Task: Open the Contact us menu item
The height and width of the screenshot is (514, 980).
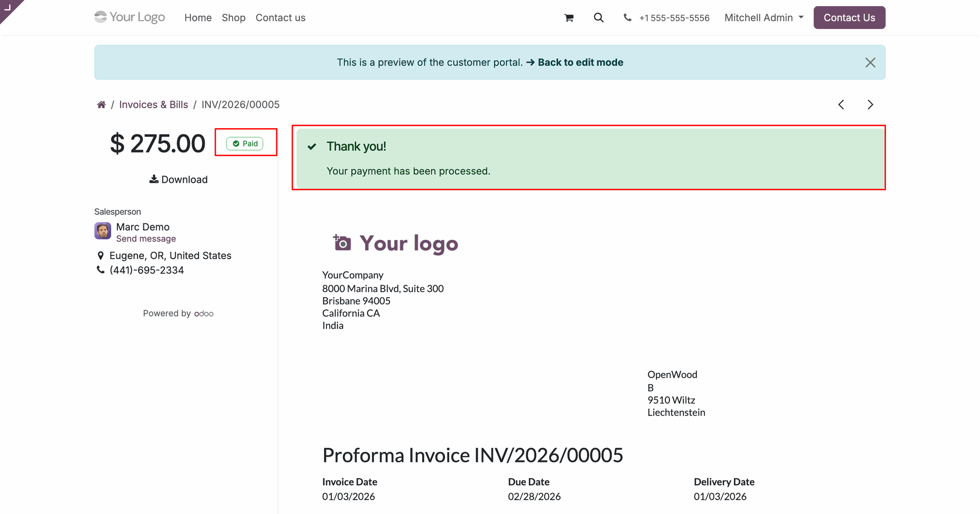Action: point(280,18)
